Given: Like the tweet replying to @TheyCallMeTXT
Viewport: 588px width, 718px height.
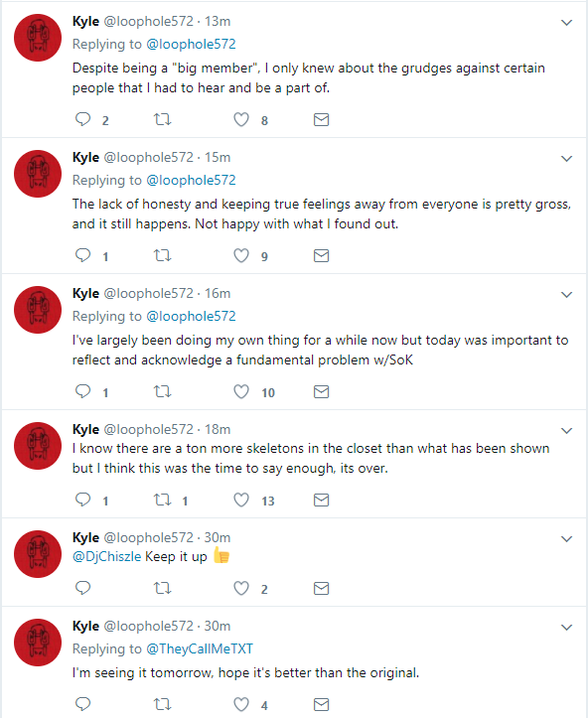Looking at the screenshot, I should [x=241, y=704].
